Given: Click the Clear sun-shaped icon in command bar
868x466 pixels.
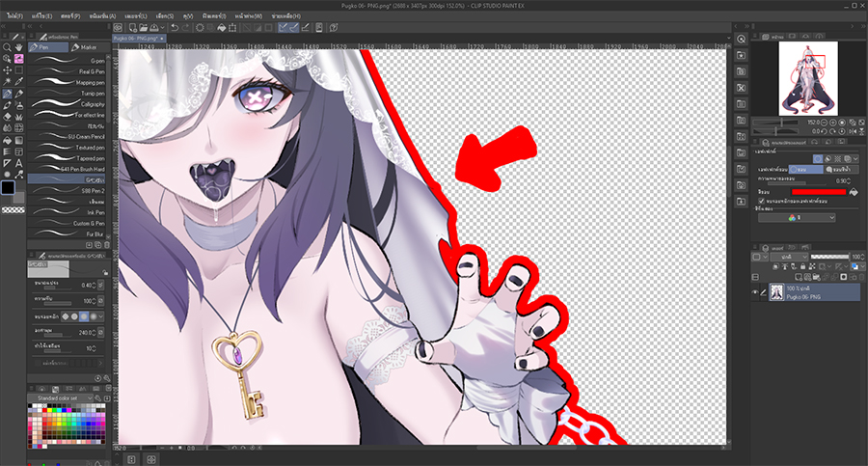Looking at the screenshot, I should click(200, 28).
